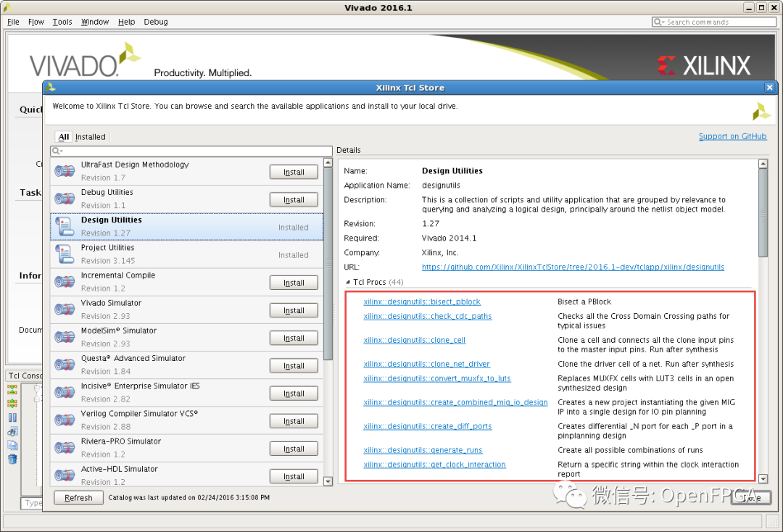Screen dimensions: 783x532
Task: Click the Details pane scrollbar thumb
Action: coord(763,213)
